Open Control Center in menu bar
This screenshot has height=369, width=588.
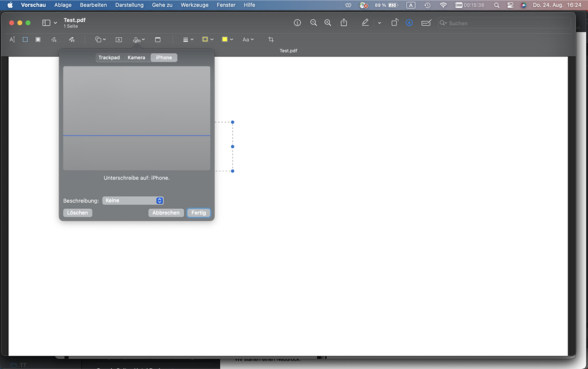coord(510,5)
